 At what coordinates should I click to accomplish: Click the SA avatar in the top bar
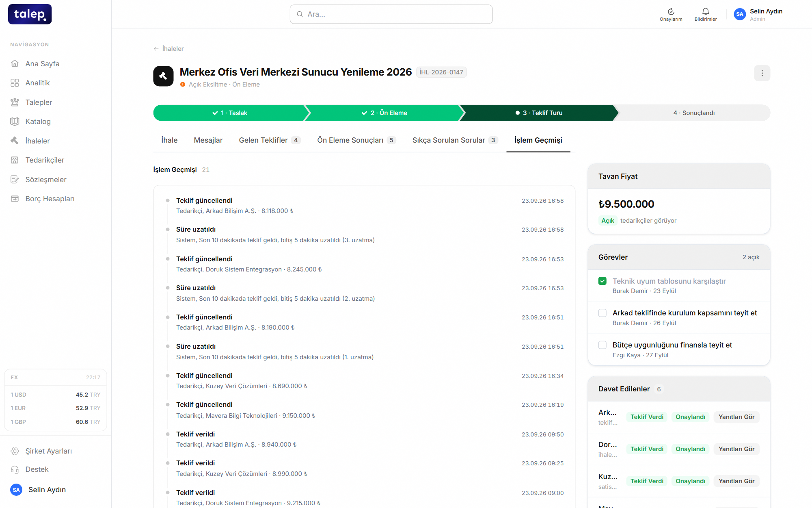[x=740, y=14]
